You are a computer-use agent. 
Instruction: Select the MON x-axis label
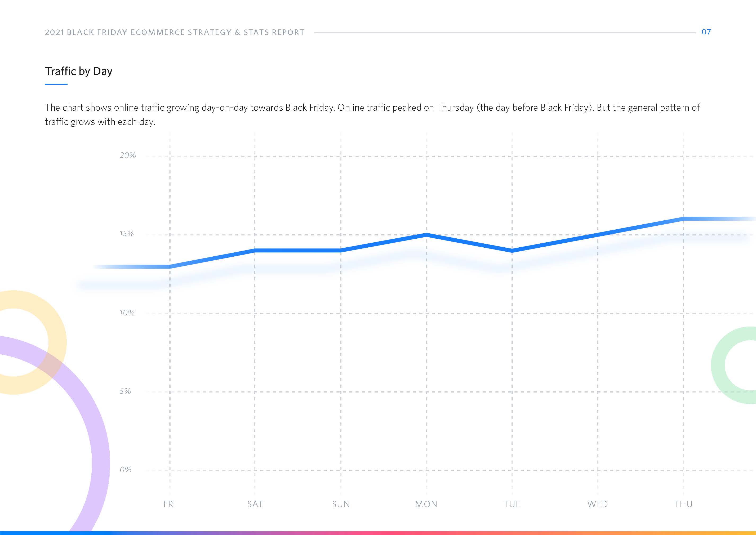point(426,504)
